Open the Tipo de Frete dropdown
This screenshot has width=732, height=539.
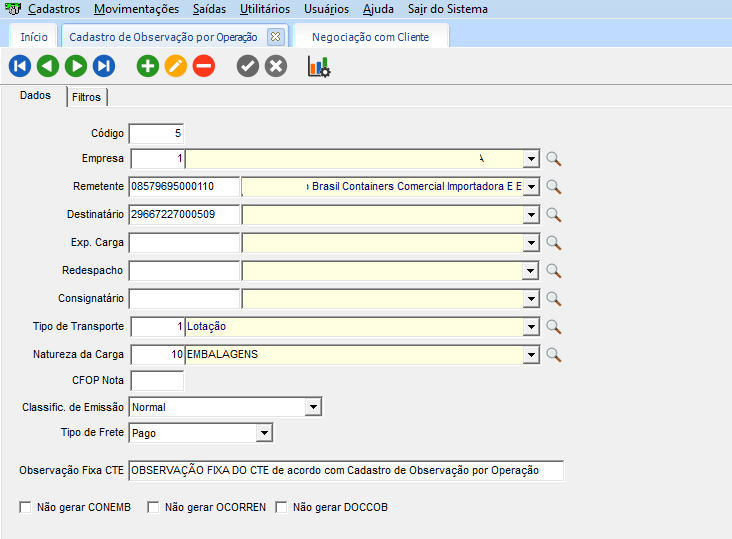tap(264, 433)
